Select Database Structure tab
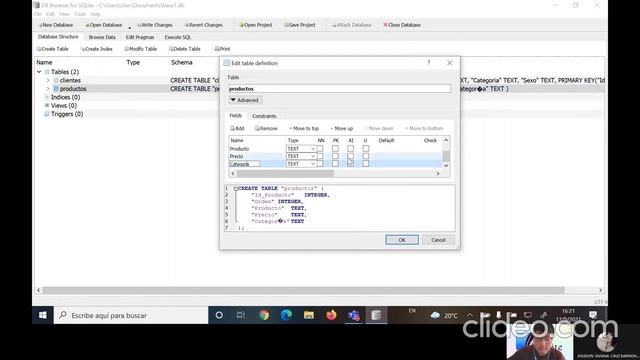The image size is (640, 360). click(58, 37)
